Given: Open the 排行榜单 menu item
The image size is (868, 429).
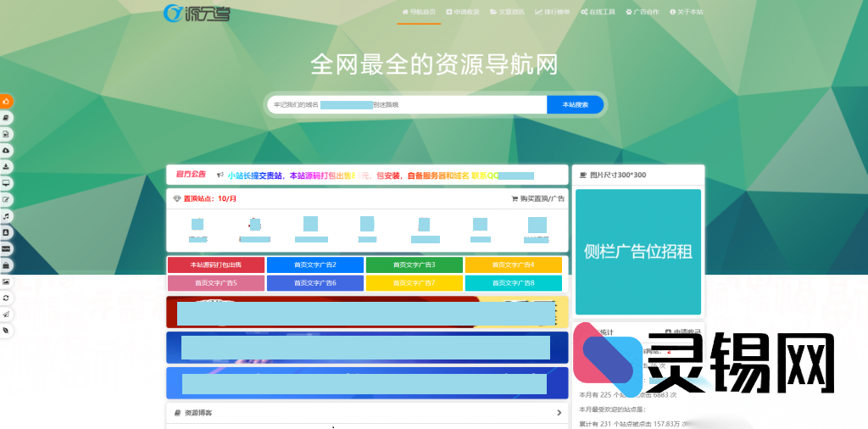Looking at the screenshot, I should point(552,12).
